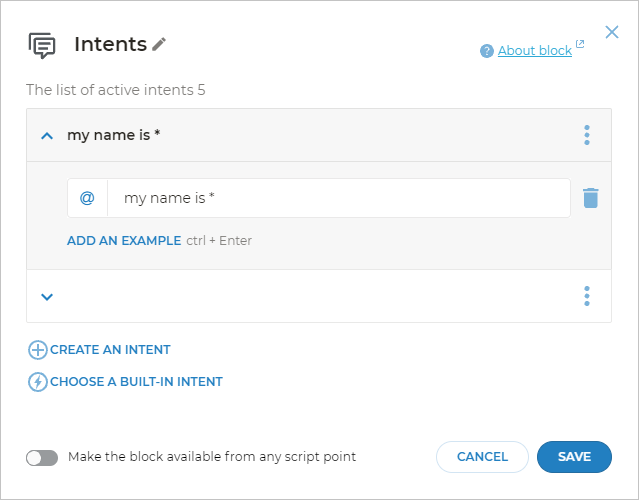Click ADD AN EXAMPLE

pyautogui.click(x=124, y=241)
